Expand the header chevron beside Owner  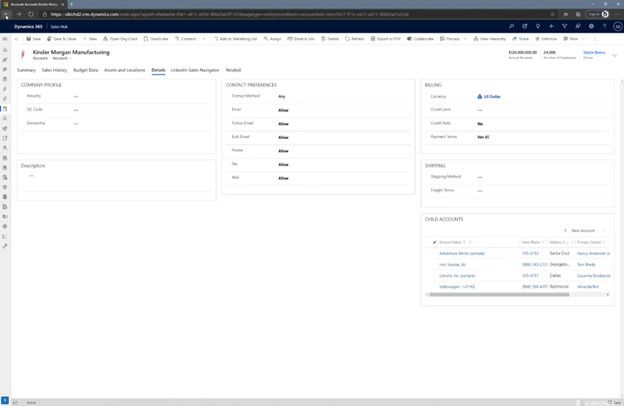click(614, 55)
